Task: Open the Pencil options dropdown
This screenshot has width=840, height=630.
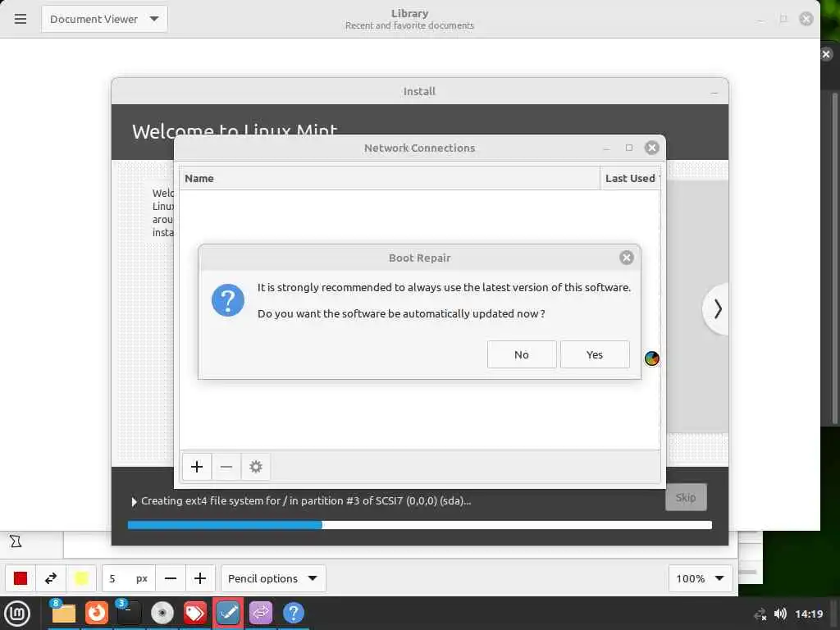Action: click(273, 578)
